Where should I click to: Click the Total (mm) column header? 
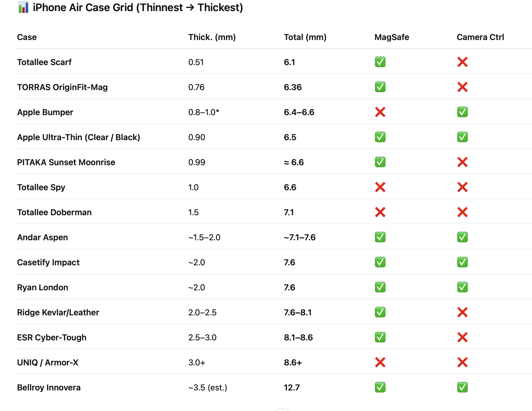tap(305, 37)
